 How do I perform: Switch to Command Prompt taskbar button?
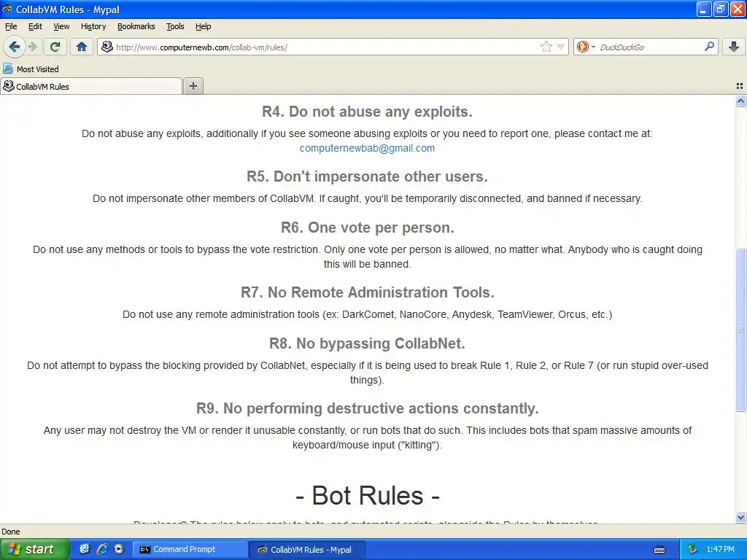coord(189,549)
